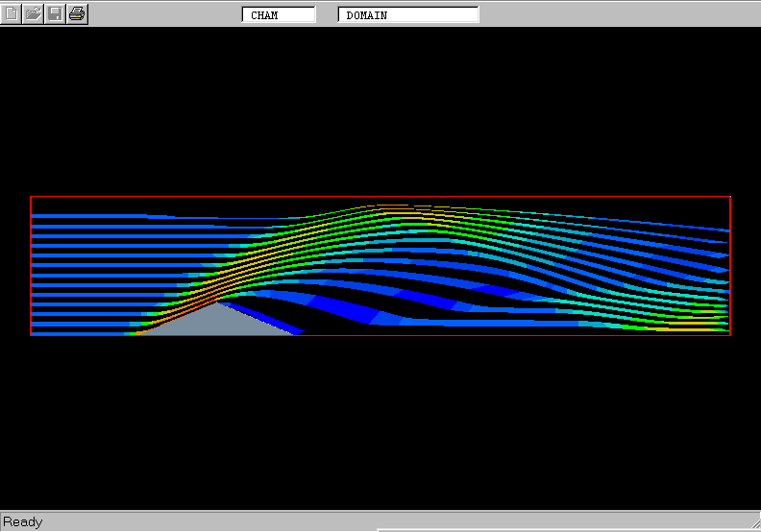Click the Ready status bar text
Viewport: 761px width, 532px height.
(x=23, y=522)
